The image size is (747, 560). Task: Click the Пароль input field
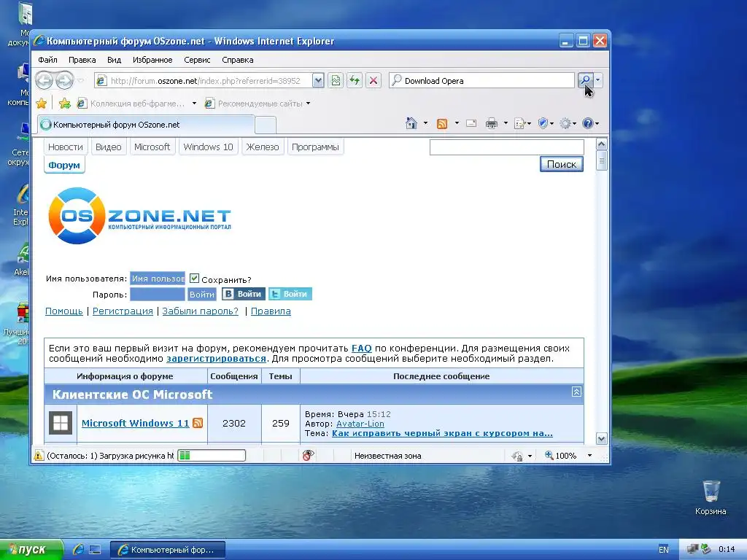[x=158, y=295]
